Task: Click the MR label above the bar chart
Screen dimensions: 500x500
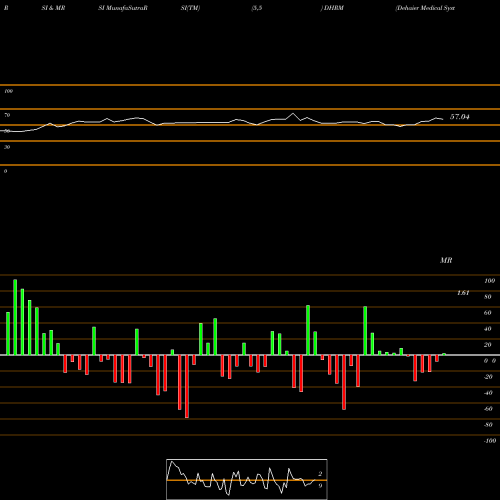Action: [x=446, y=260]
